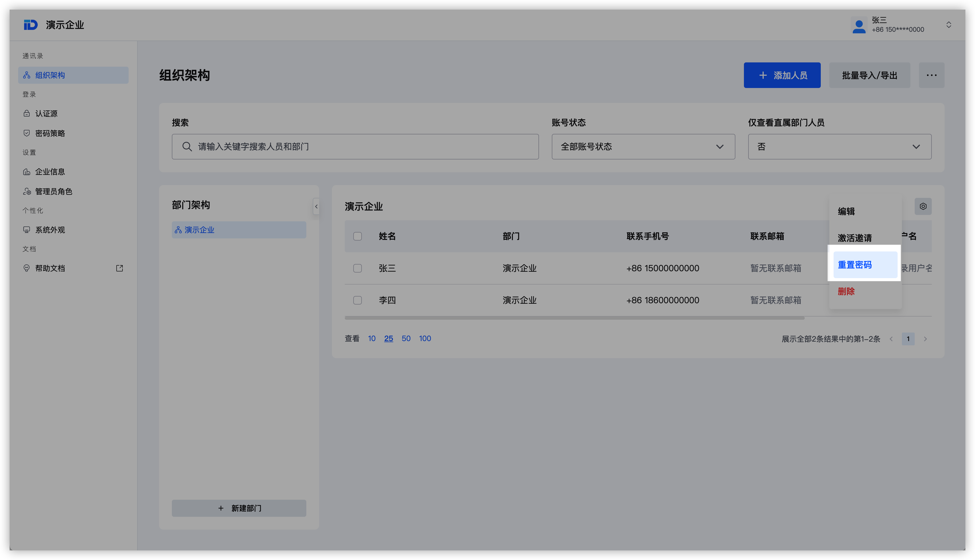
Task: Click the 认证源 lock icon
Action: pyautogui.click(x=26, y=113)
